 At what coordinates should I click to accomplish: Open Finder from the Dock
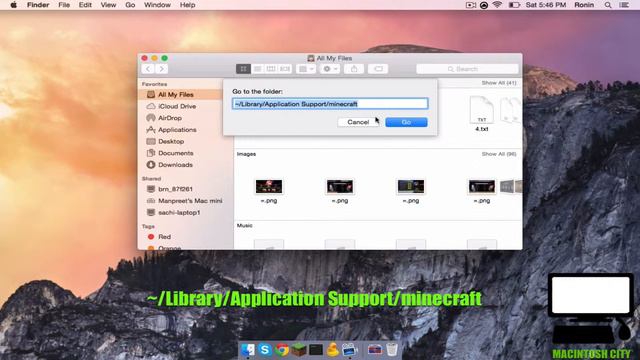click(x=248, y=350)
